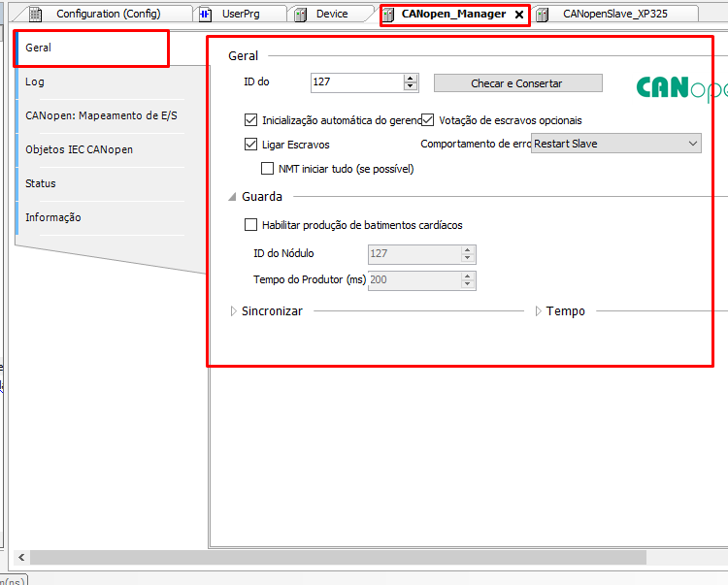This screenshot has height=585, width=728.
Task: Expand the Tempo section
Action: click(539, 311)
